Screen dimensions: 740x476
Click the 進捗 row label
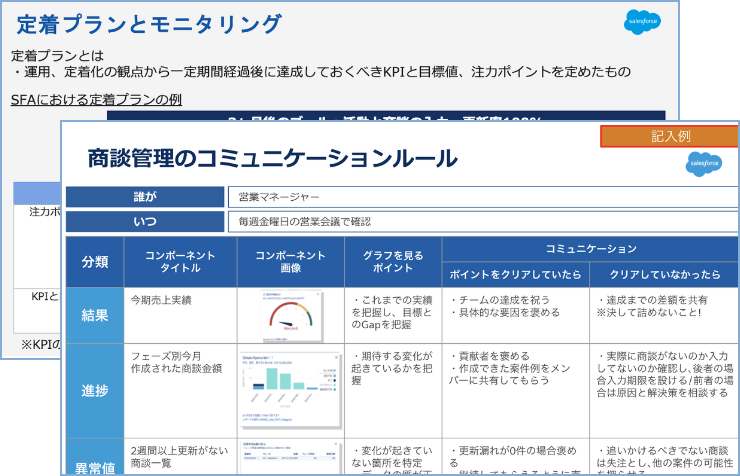click(95, 390)
